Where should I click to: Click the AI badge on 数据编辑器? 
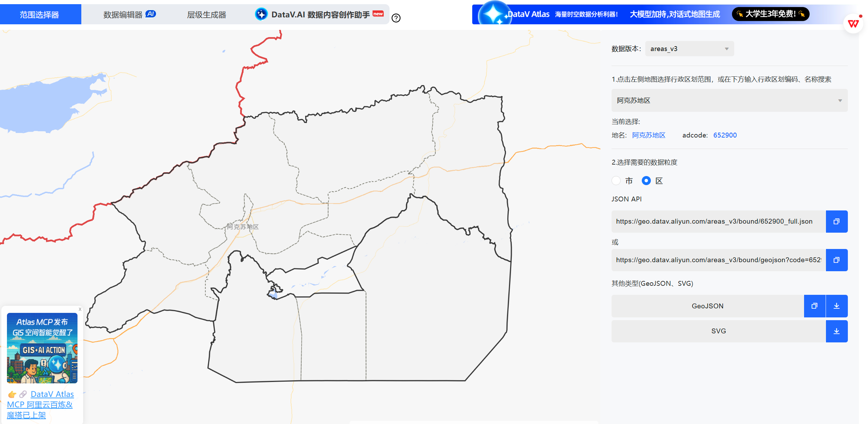[x=150, y=14]
